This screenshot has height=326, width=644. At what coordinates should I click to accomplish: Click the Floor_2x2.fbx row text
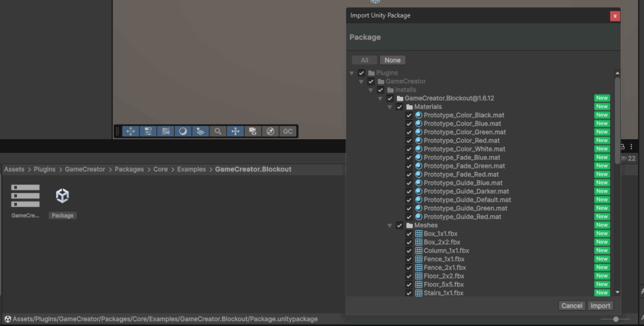pos(444,276)
